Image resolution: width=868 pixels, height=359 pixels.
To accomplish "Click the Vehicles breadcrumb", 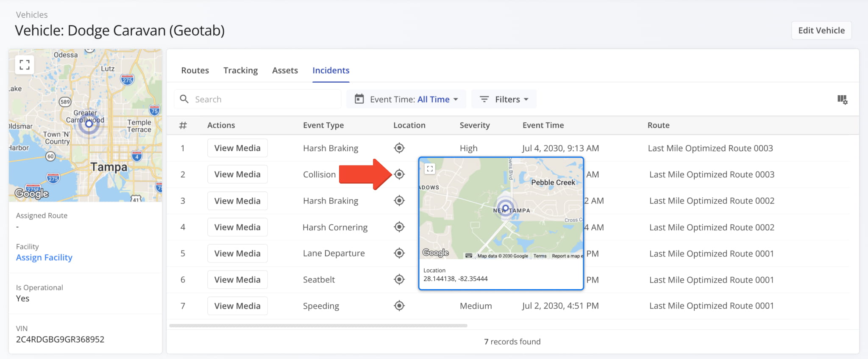I will click(x=32, y=15).
